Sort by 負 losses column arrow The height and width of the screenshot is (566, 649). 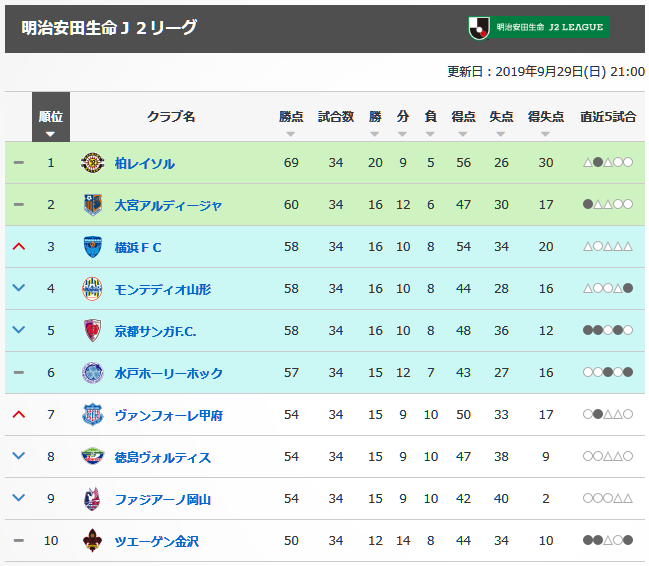pyautogui.click(x=430, y=134)
